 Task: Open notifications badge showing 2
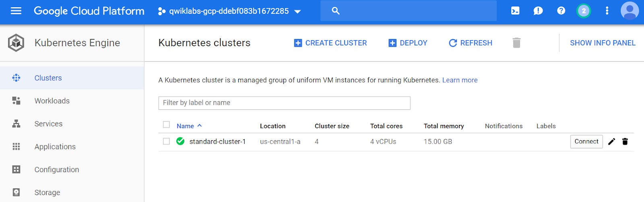tap(584, 11)
